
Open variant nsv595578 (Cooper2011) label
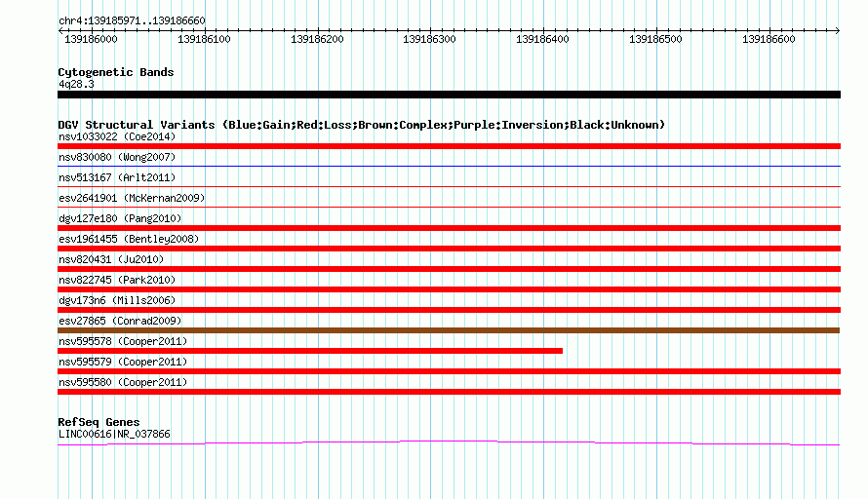point(123,341)
